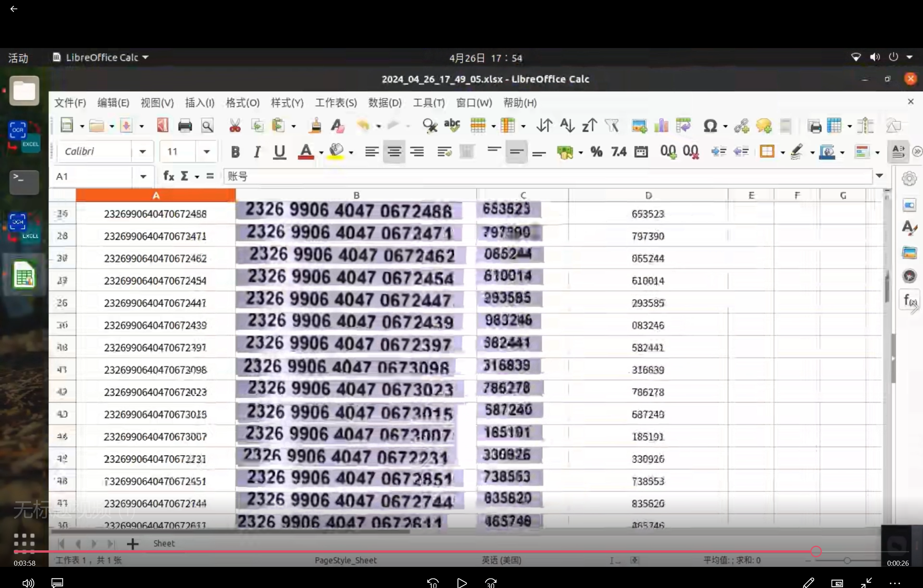This screenshot has height=588, width=923.
Task: Toggle Underline formatting
Action: point(280,152)
